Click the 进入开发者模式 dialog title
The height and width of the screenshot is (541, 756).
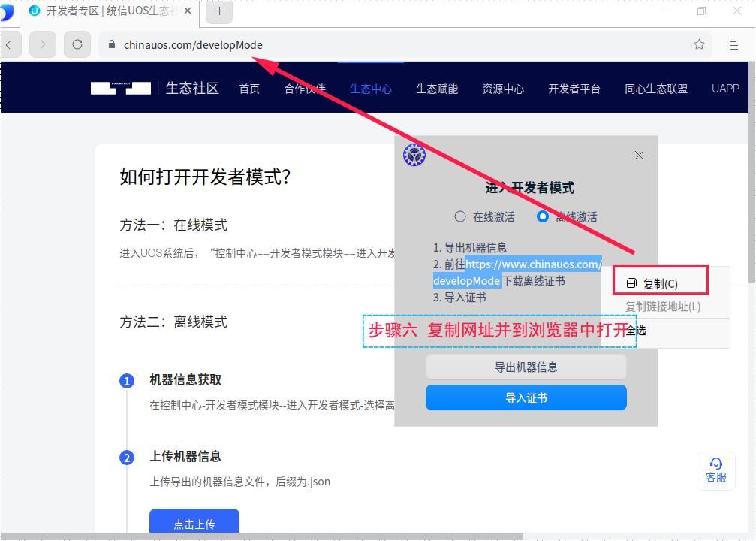click(x=529, y=188)
